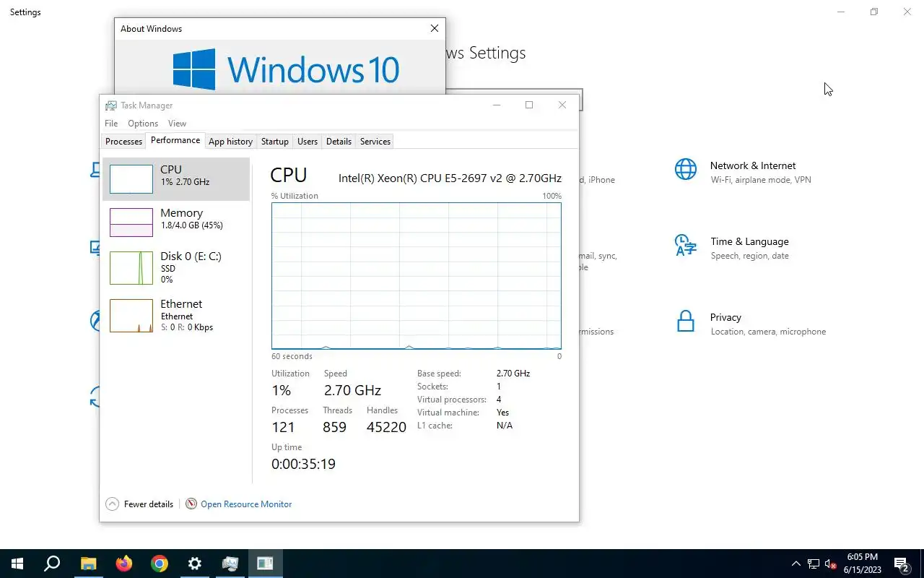Click the network tray icon
Image resolution: width=924 pixels, height=578 pixels.
point(814,564)
